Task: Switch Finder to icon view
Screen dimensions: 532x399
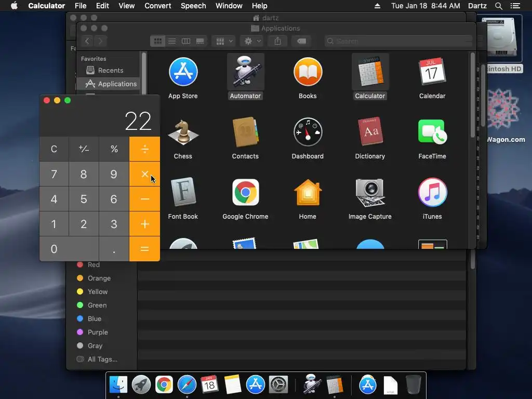Action: pyautogui.click(x=158, y=41)
